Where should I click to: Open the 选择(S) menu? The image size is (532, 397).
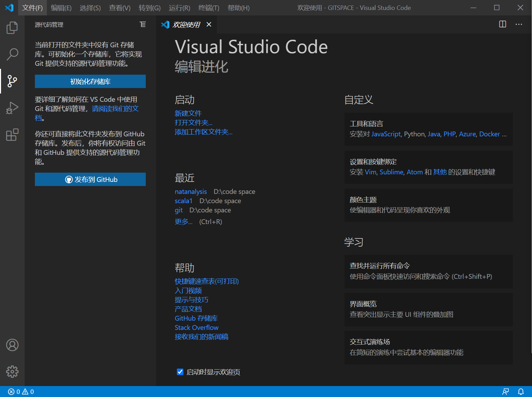click(x=90, y=8)
